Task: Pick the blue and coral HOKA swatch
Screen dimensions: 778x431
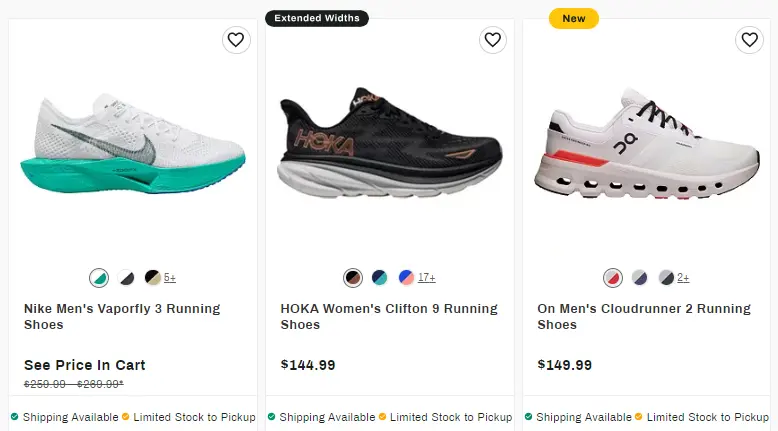Action: (x=406, y=278)
